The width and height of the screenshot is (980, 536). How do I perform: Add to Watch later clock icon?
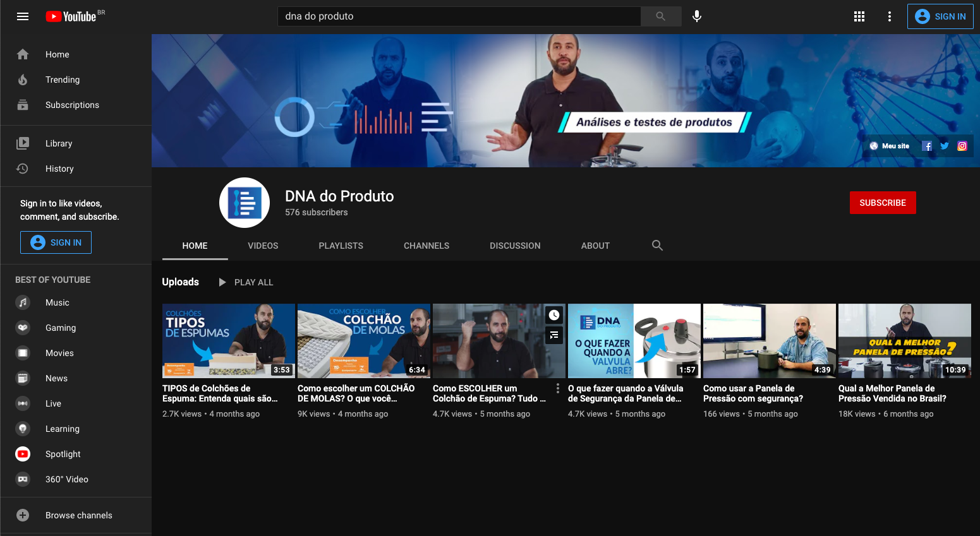(554, 315)
